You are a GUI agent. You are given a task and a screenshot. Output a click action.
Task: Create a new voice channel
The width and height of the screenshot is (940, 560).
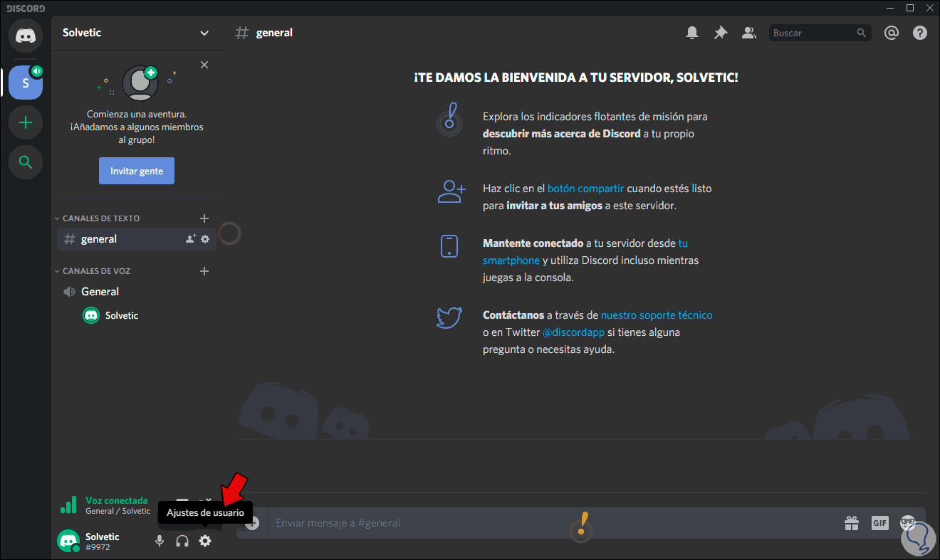(x=204, y=271)
